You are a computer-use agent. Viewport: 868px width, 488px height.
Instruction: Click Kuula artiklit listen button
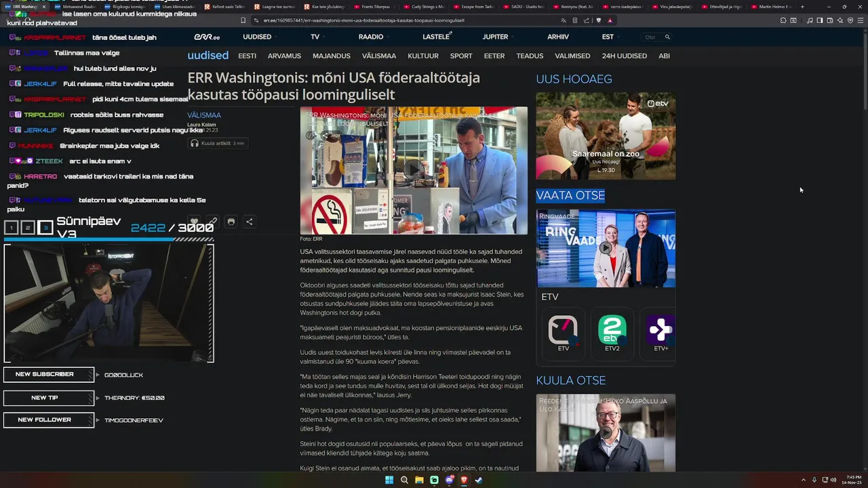218,143
